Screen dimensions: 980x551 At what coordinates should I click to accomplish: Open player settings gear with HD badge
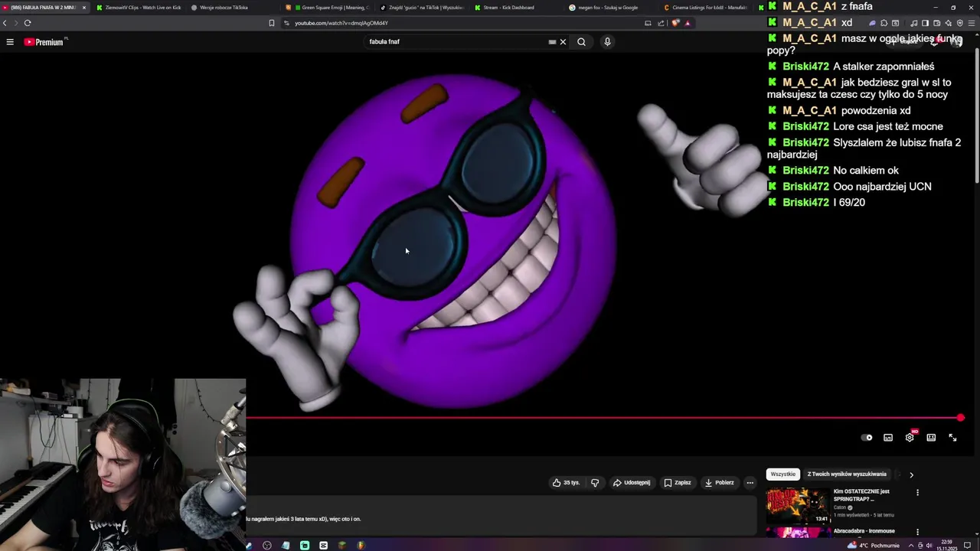910,438
